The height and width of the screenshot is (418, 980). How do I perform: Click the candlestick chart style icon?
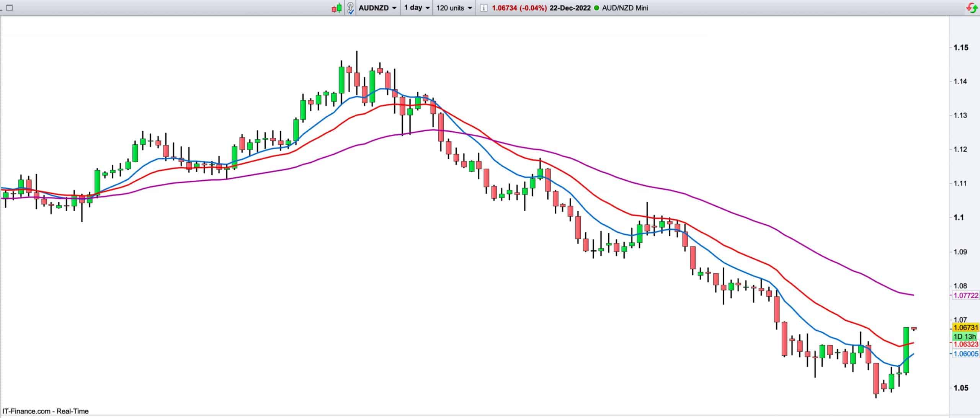coord(336,8)
